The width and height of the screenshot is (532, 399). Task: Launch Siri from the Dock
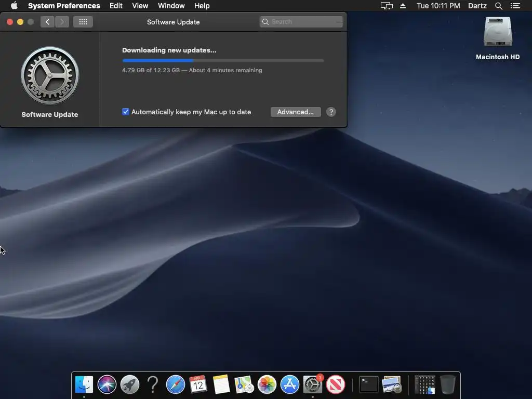point(107,384)
